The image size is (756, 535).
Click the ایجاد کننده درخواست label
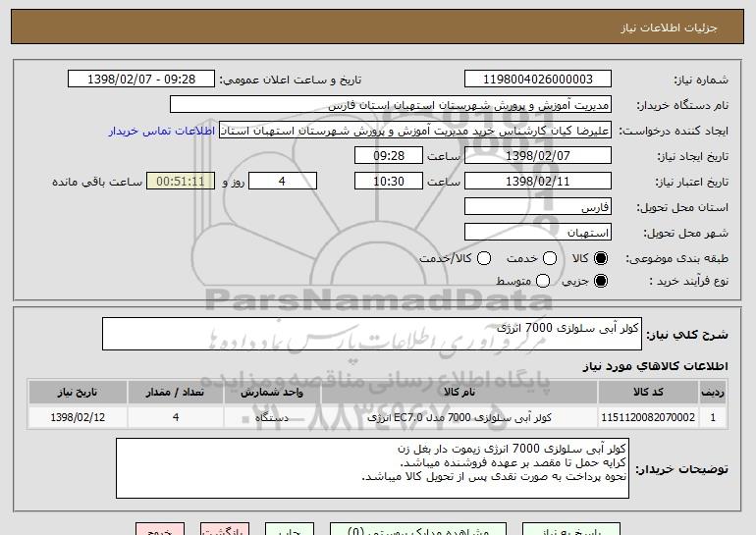pos(675,131)
